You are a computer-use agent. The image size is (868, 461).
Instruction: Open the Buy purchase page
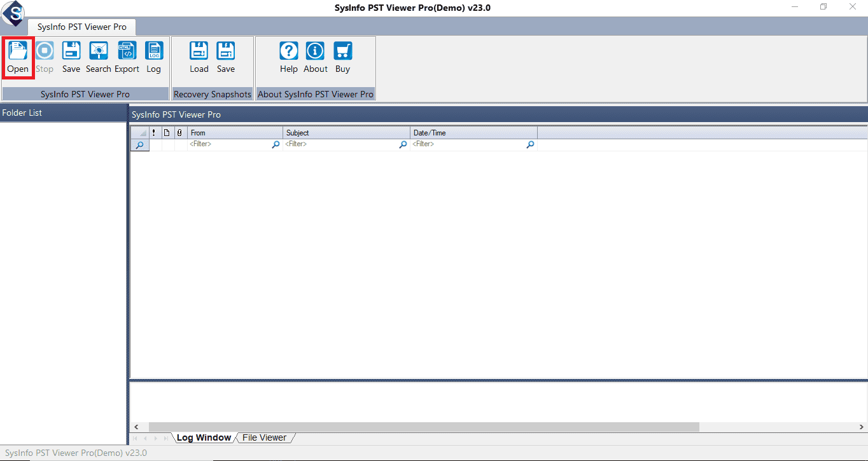(x=342, y=57)
